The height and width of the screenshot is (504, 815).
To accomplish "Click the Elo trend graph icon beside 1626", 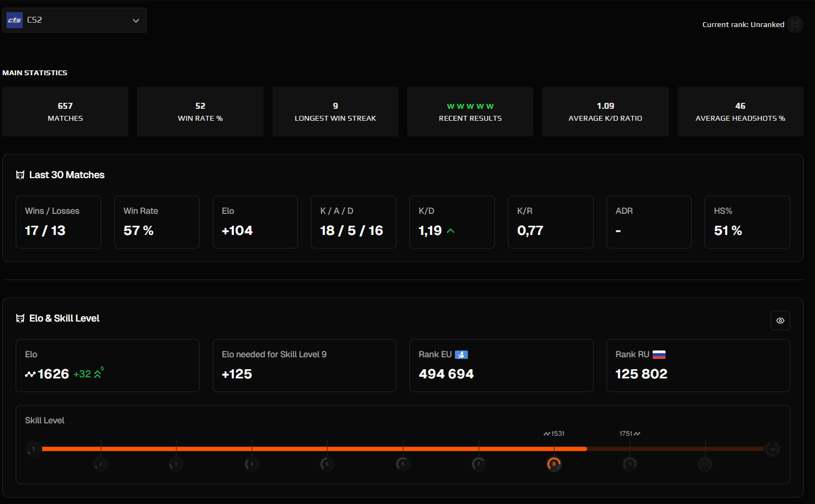I will click(30, 374).
